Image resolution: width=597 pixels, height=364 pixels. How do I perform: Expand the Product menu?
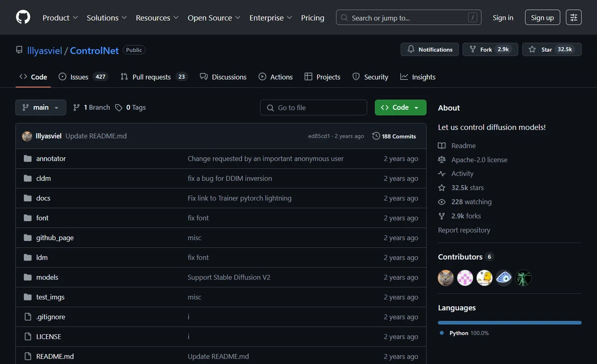[60, 17]
